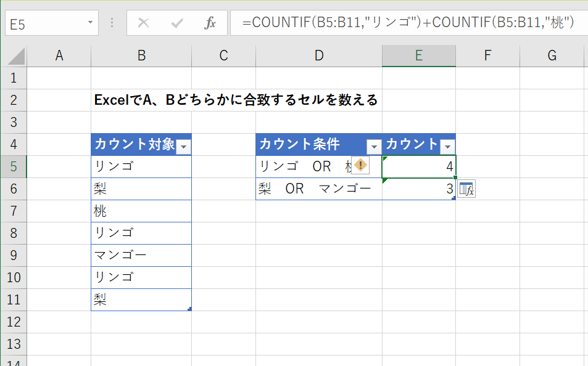Click cell E6 showing value 3
588x366 pixels.
(x=419, y=189)
